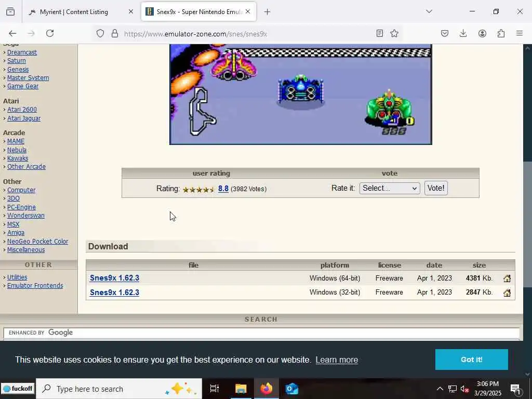Open the extensions puzzle icon
The height and width of the screenshot is (399, 532).
click(x=501, y=33)
